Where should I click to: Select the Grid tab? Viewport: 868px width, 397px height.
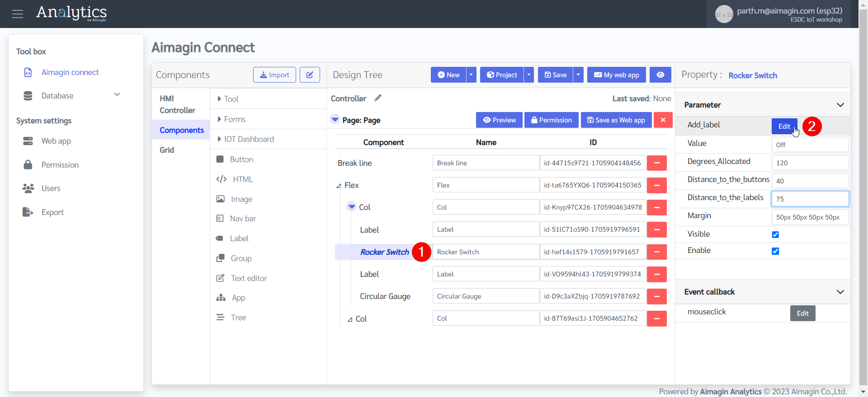167,150
